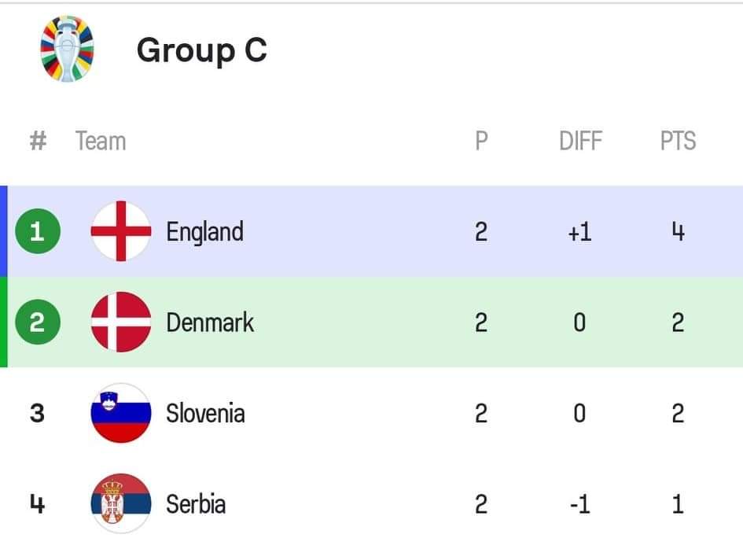Sort by the PTS column header

(678, 142)
